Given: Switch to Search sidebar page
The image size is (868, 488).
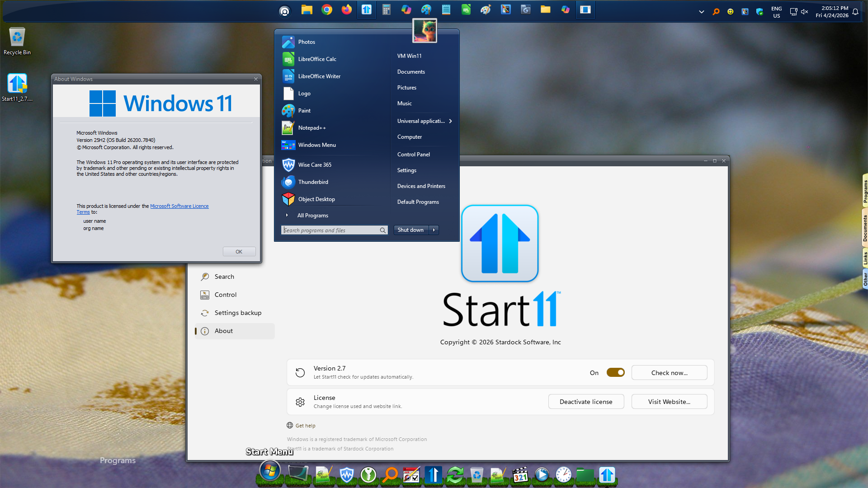Looking at the screenshot, I should (224, 277).
